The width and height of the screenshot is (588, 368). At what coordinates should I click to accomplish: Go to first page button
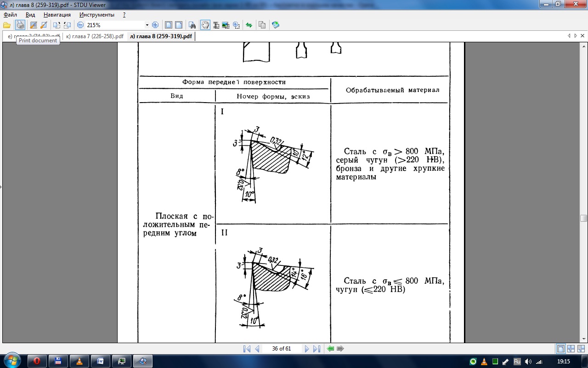point(247,349)
